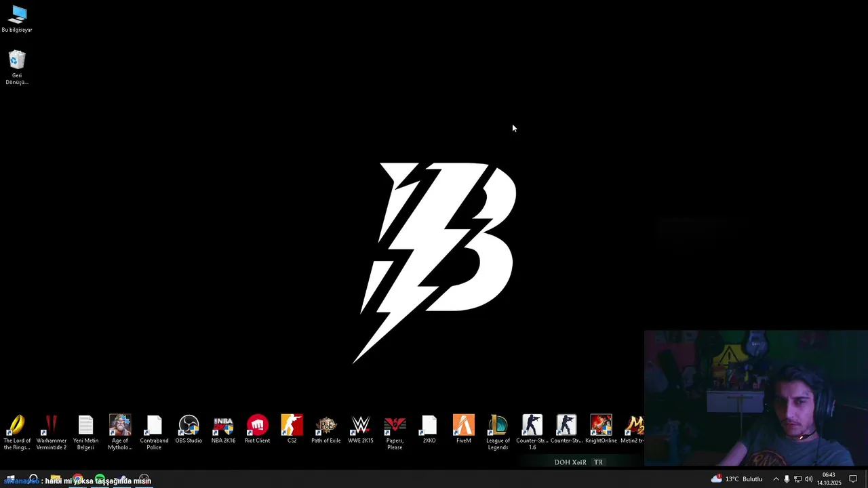Open network status tray icon
868x488 pixels.
(797, 479)
